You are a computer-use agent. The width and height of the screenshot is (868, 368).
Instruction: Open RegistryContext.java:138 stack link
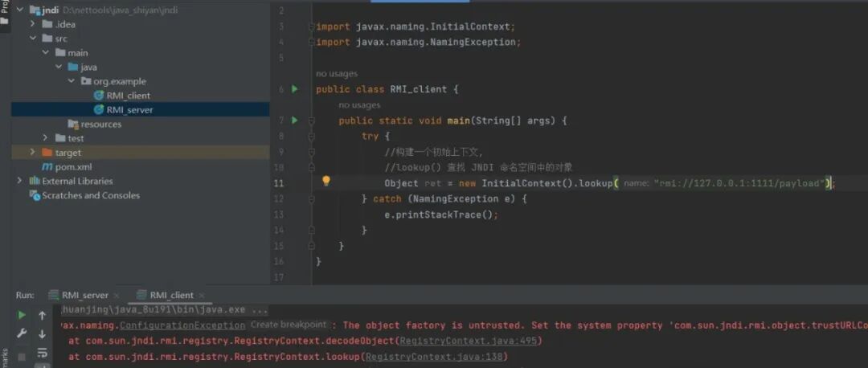(x=434, y=357)
